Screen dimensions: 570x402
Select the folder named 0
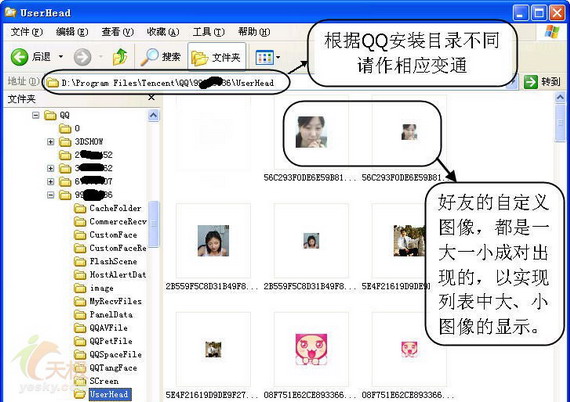pyautogui.click(x=69, y=128)
